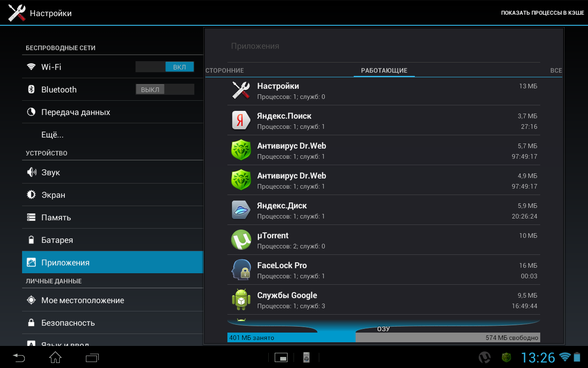
Task: Tap the speaker icon in the navigation bar
Action: point(306,357)
